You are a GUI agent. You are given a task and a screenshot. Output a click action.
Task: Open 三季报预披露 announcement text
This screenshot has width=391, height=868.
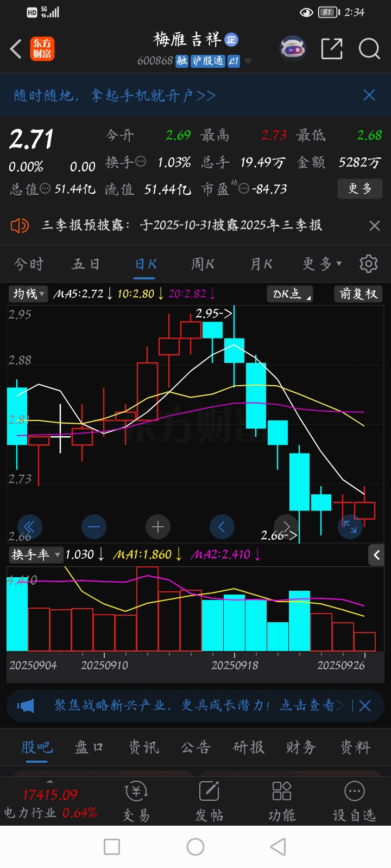point(182,225)
